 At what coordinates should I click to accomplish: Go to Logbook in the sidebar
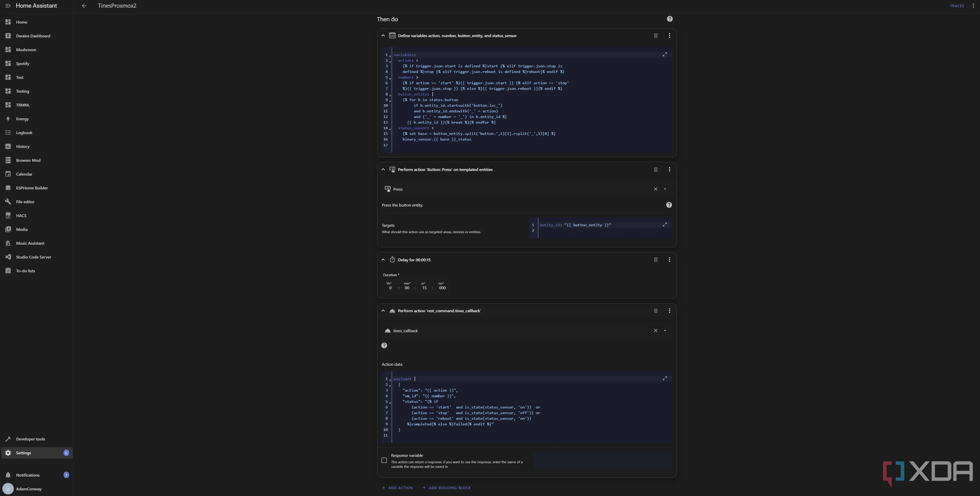coord(24,133)
